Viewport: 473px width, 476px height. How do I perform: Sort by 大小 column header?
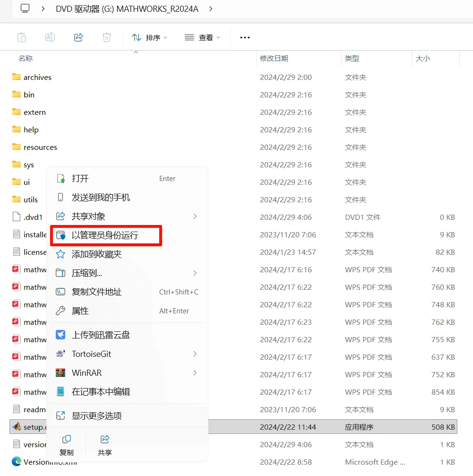point(422,58)
